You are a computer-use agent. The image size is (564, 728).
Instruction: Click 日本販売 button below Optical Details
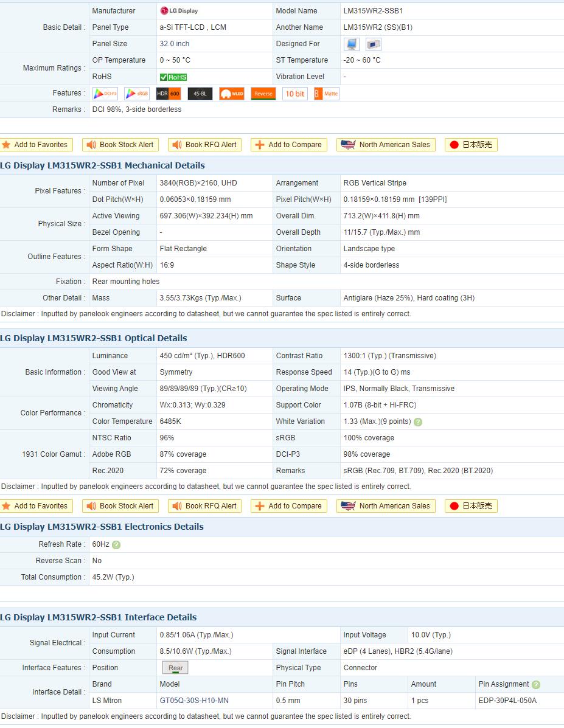click(471, 506)
